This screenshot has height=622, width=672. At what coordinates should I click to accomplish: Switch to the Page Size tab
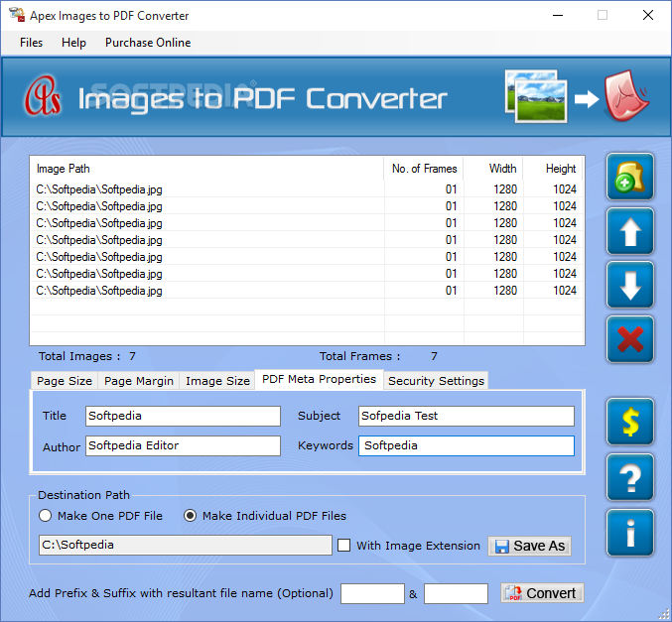[x=65, y=381]
